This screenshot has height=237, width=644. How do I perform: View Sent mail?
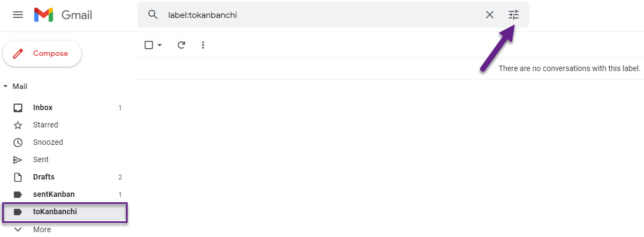(68, 159)
